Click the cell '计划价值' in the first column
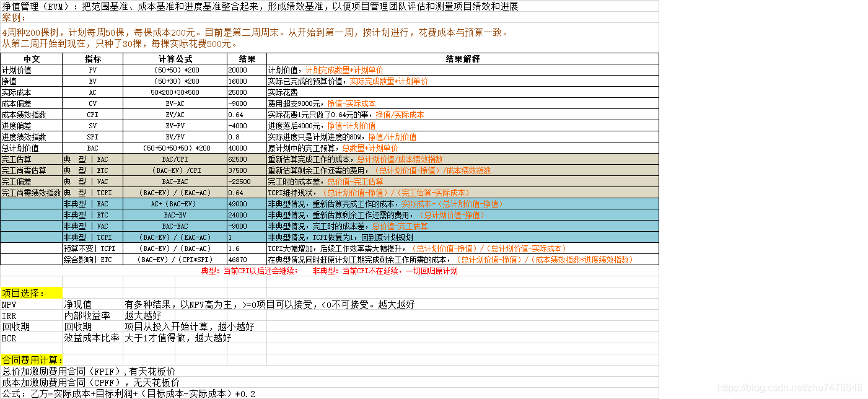The image size is (868, 399). (32, 70)
